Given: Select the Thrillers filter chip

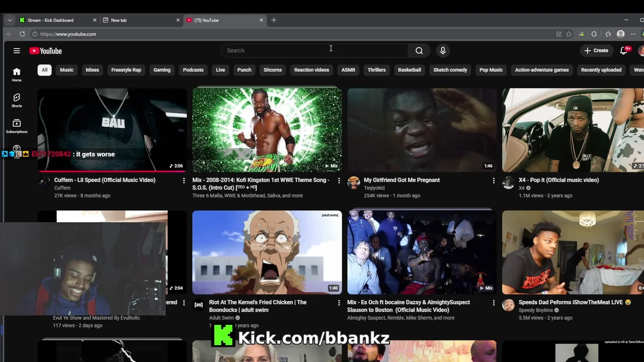Looking at the screenshot, I should (376, 70).
